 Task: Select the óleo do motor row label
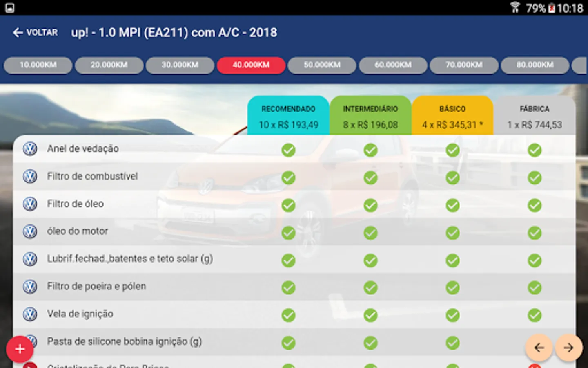pyautogui.click(x=78, y=231)
